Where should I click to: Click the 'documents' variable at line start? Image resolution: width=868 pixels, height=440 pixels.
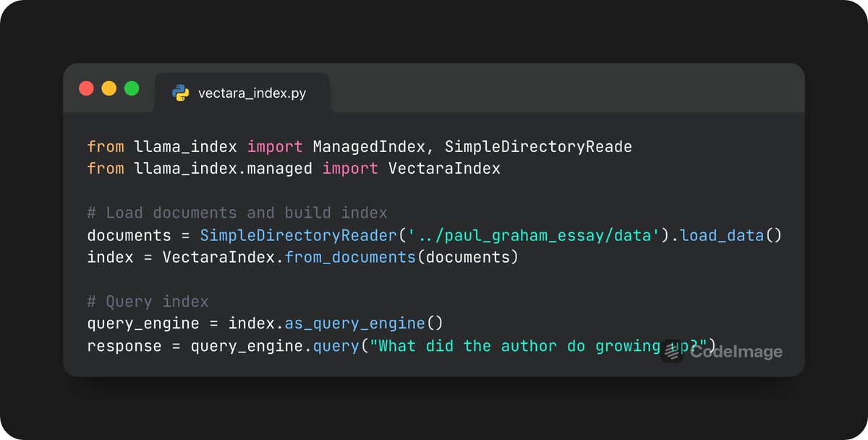pos(129,235)
